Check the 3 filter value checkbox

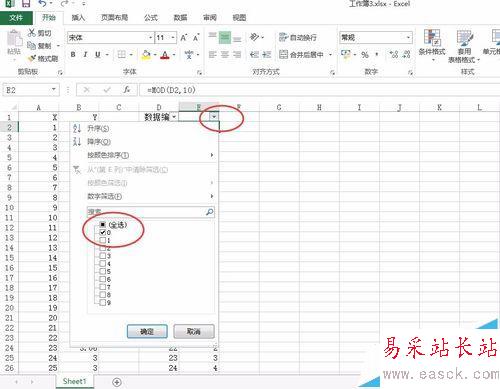[103, 256]
